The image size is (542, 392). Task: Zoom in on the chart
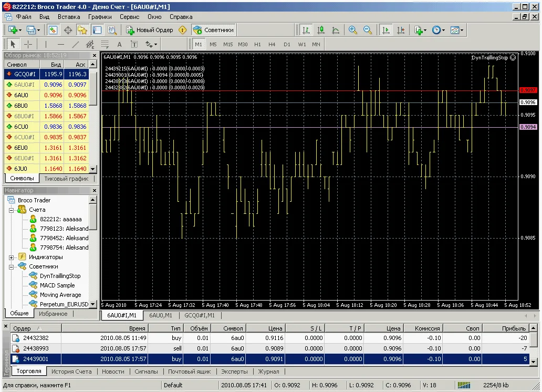coord(352,30)
